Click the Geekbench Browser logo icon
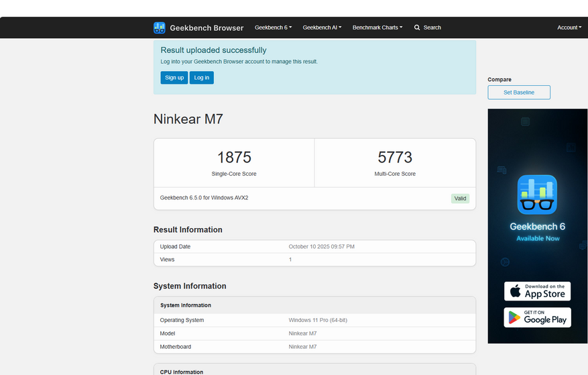588x375 pixels. click(x=160, y=28)
